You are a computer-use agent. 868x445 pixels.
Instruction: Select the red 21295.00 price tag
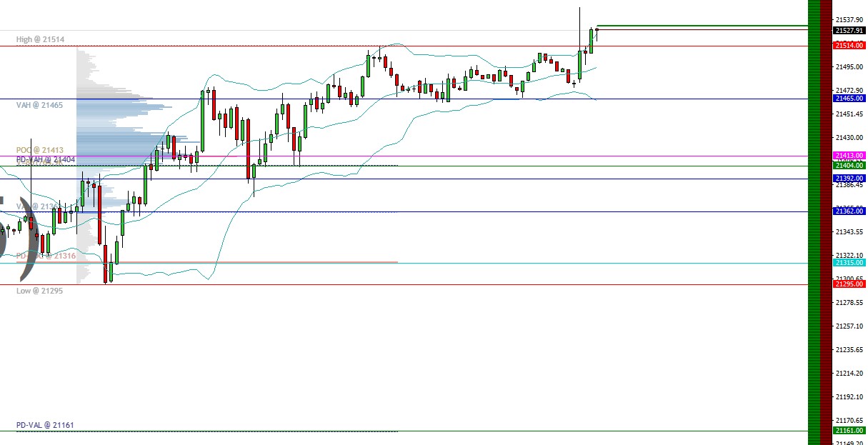(x=849, y=284)
